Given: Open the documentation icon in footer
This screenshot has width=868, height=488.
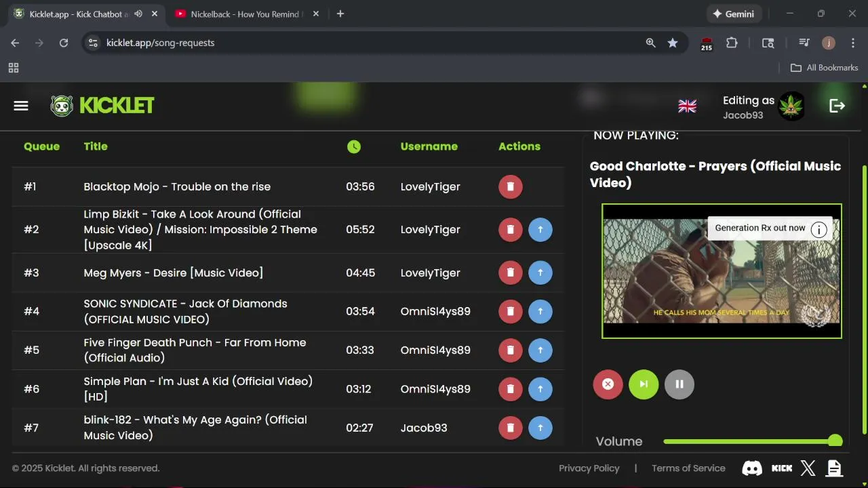Looking at the screenshot, I should pyautogui.click(x=834, y=468).
